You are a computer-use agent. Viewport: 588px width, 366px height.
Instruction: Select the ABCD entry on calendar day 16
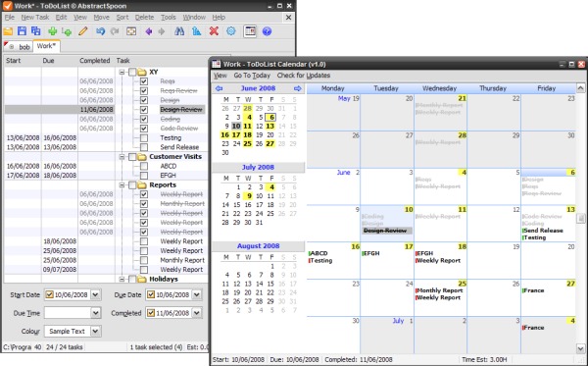pos(318,253)
